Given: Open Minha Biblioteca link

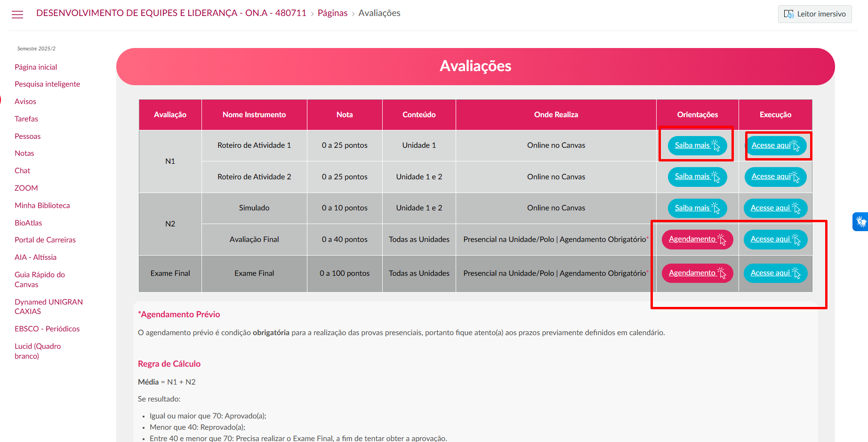Looking at the screenshot, I should pyautogui.click(x=42, y=205).
